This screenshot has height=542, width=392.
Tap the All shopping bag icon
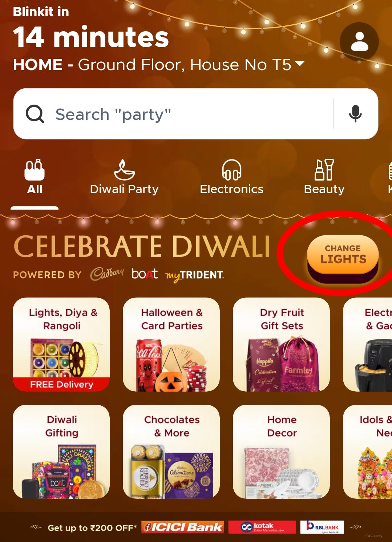tap(35, 170)
